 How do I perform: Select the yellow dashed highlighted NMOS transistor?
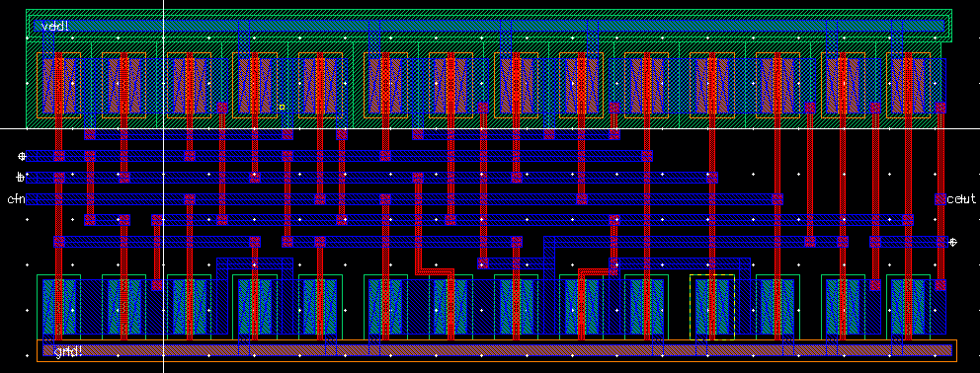coord(712,307)
